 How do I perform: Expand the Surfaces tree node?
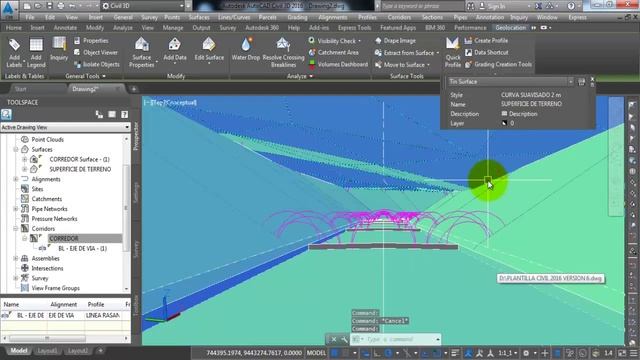pyautogui.click(x=16, y=149)
